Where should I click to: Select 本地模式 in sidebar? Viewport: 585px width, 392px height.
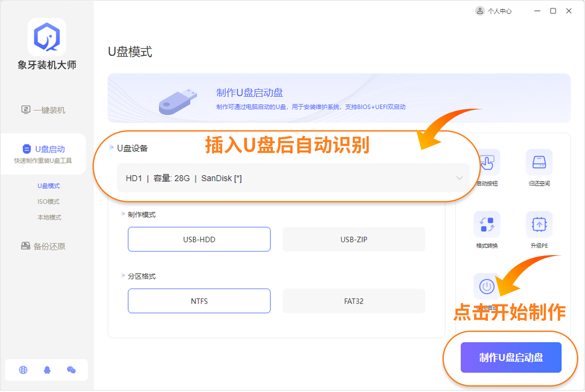tap(49, 217)
